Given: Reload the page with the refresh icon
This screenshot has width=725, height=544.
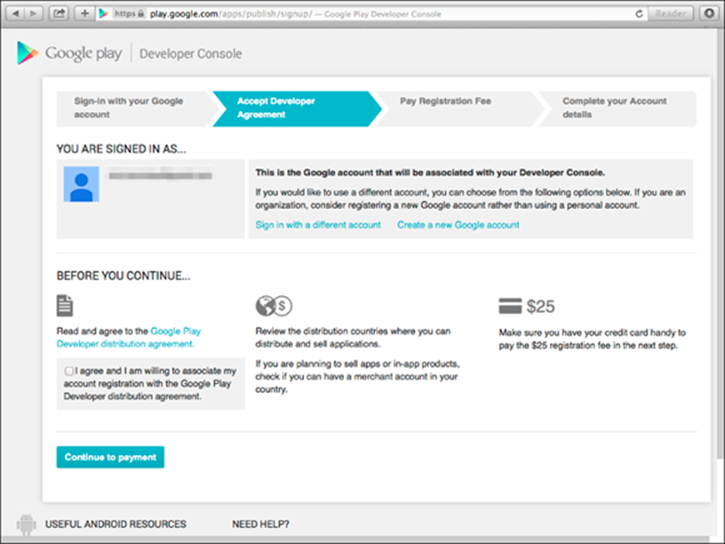Looking at the screenshot, I should 639,14.
